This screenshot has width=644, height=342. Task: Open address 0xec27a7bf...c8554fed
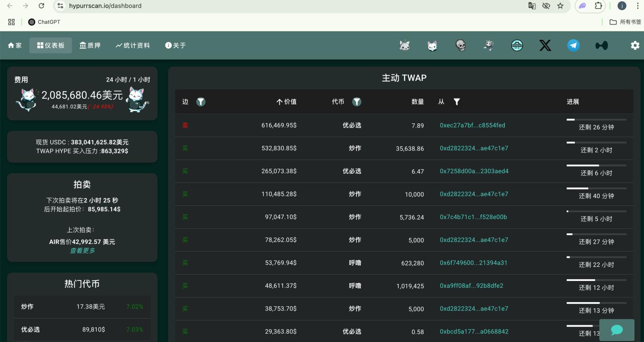point(472,125)
